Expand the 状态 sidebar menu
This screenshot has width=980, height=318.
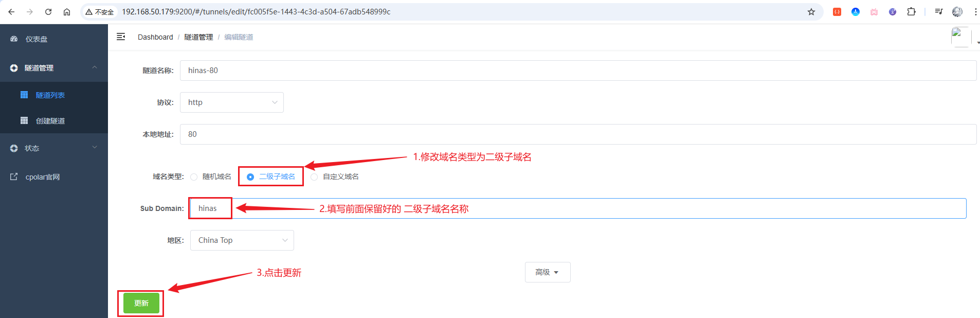coord(54,148)
